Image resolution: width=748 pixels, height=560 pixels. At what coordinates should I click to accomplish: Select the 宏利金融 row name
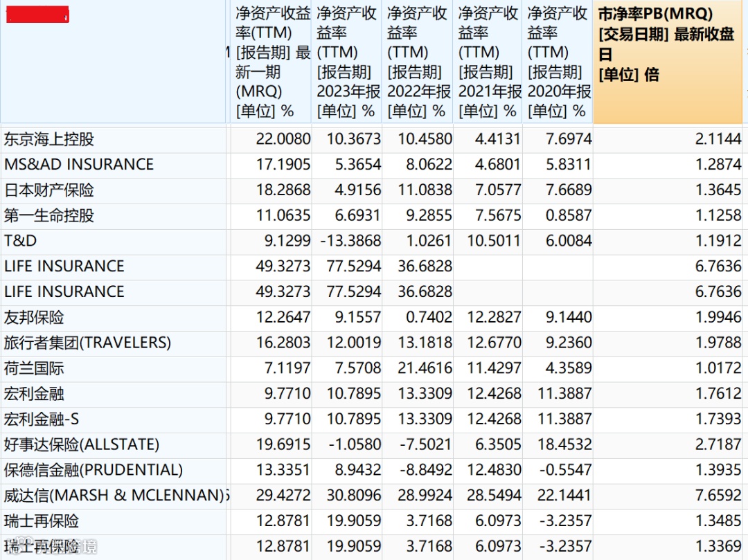click(34, 394)
